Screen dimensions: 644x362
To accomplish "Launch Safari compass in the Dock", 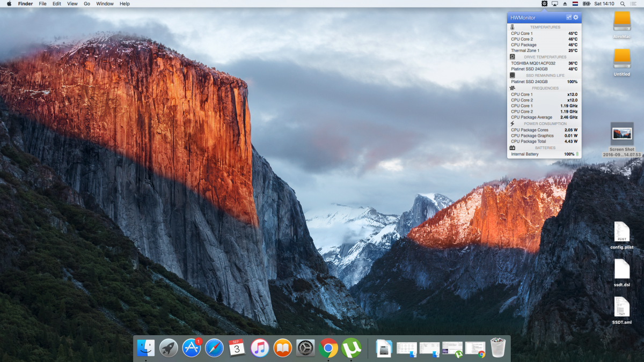I will click(214, 348).
